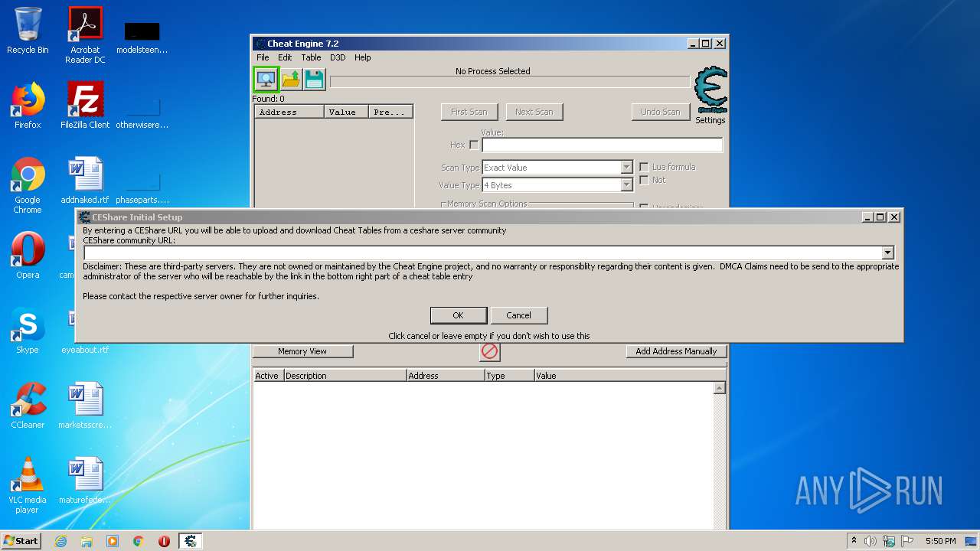Open media player taskbar icon
Viewport: 980px width, 551px height.
pos(113,541)
